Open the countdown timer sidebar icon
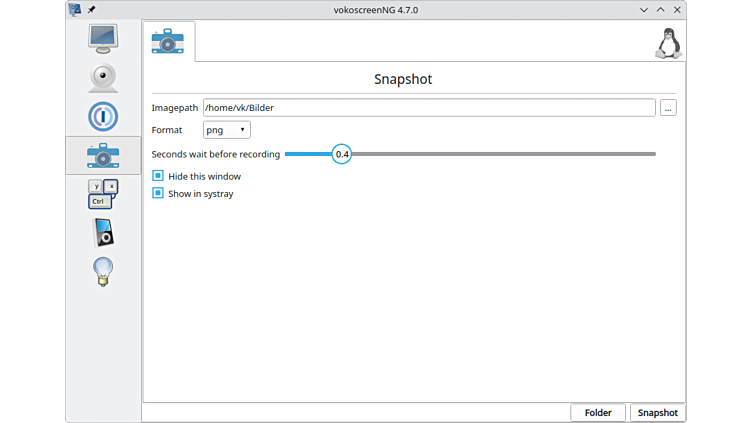 click(x=103, y=116)
